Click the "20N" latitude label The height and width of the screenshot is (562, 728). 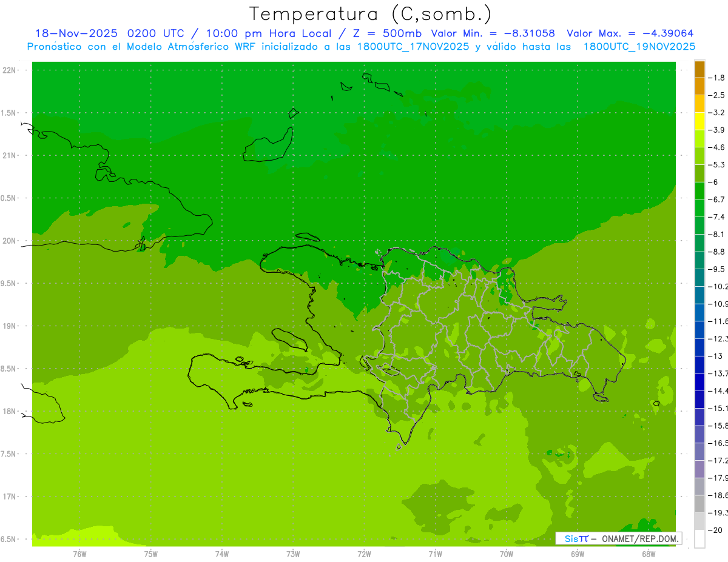(9, 241)
